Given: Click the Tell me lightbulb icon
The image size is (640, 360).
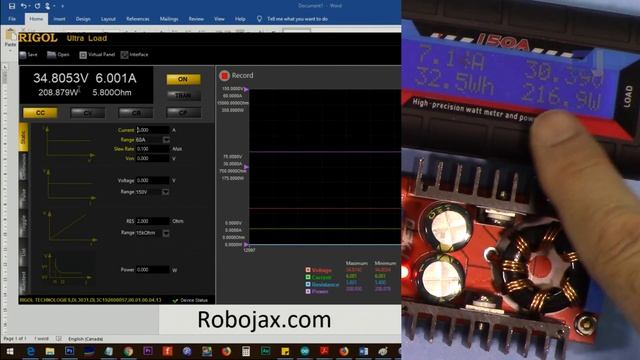Looking at the screenshot, I should pos(259,19).
